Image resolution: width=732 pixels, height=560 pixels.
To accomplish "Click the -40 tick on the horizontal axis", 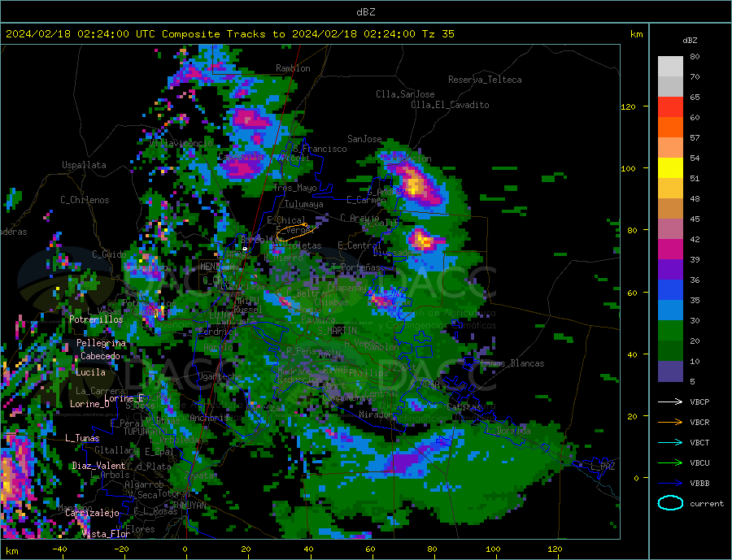I will 59,549.
